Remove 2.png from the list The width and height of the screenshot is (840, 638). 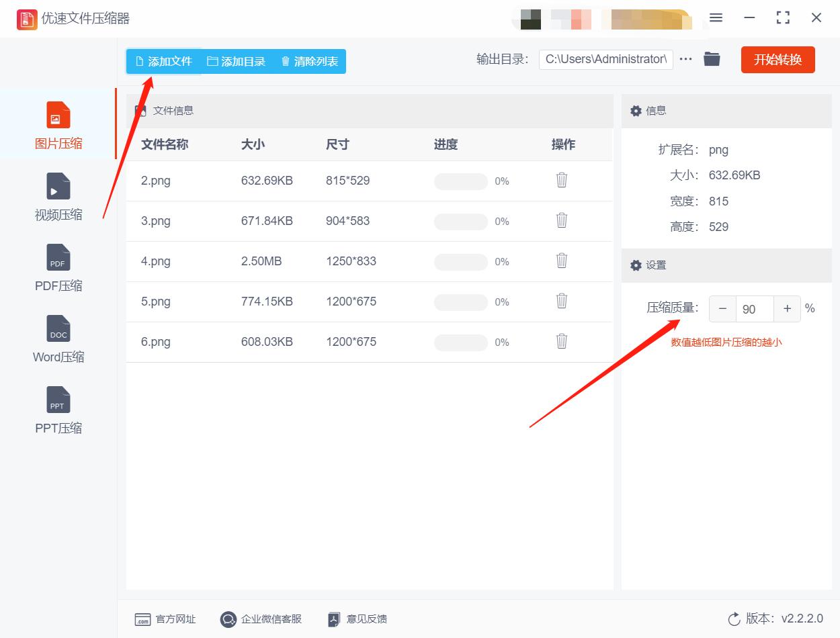tap(561, 180)
